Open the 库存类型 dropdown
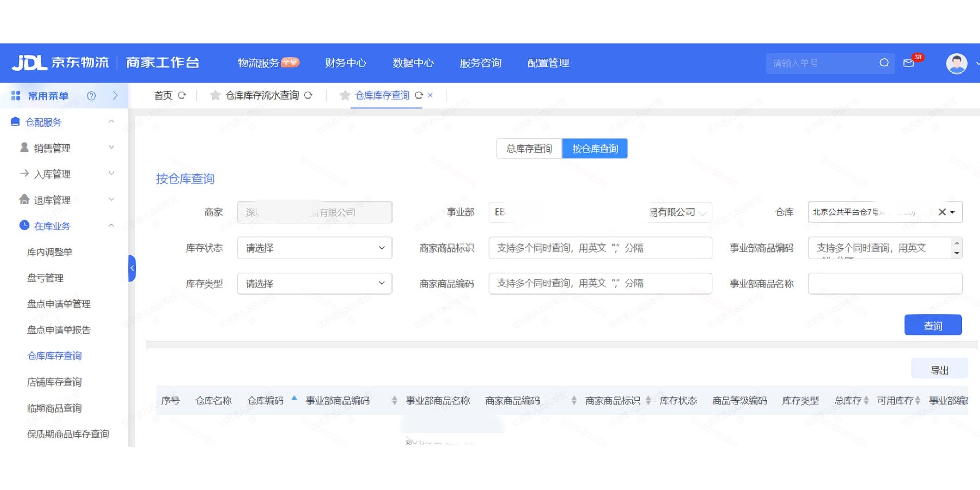Screen dimensions: 980x490 coord(314,283)
